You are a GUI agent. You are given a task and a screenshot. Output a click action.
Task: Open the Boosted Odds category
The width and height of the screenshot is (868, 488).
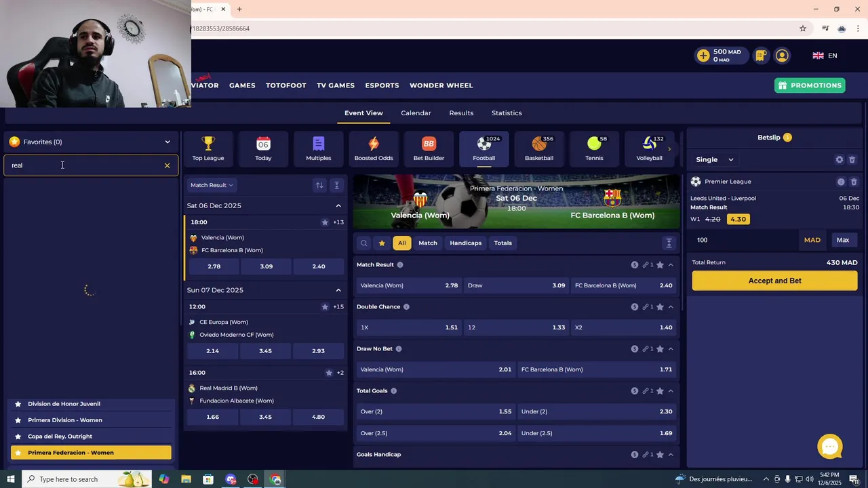point(374,148)
